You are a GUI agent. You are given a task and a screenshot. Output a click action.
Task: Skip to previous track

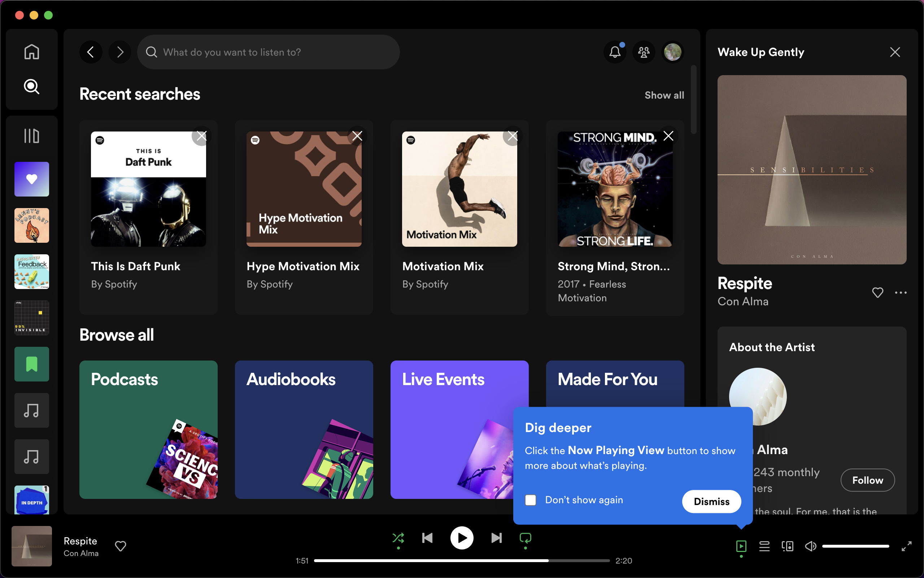(427, 538)
